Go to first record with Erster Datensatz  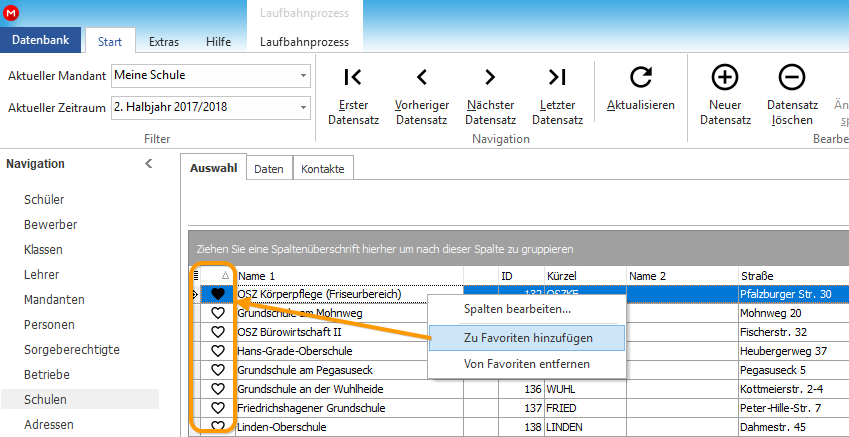pos(353,77)
